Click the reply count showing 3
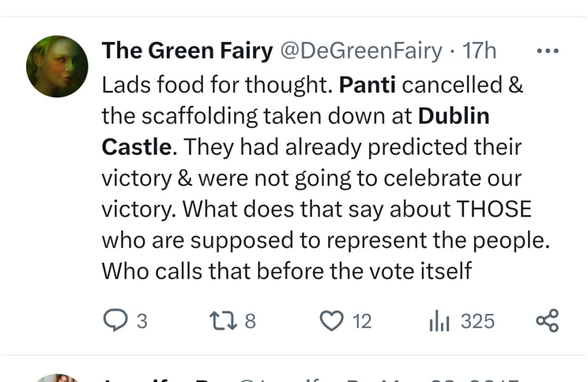Image resolution: width=588 pixels, height=382 pixels. point(141,322)
